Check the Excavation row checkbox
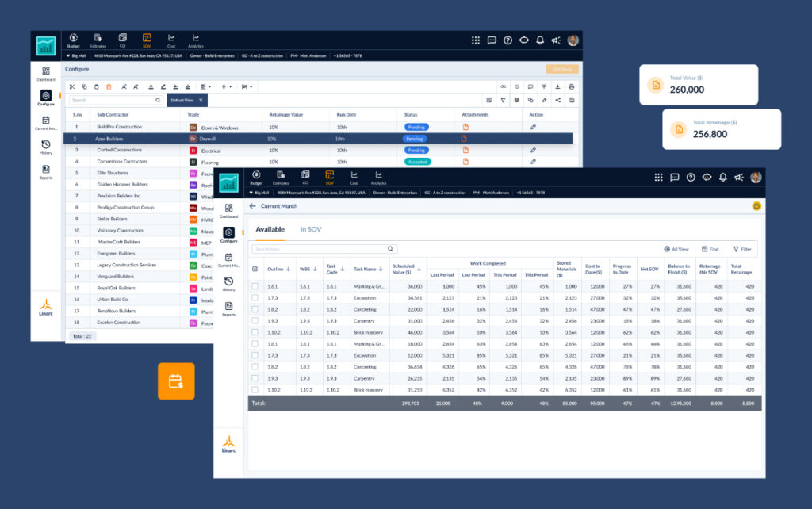 [x=255, y=296]
